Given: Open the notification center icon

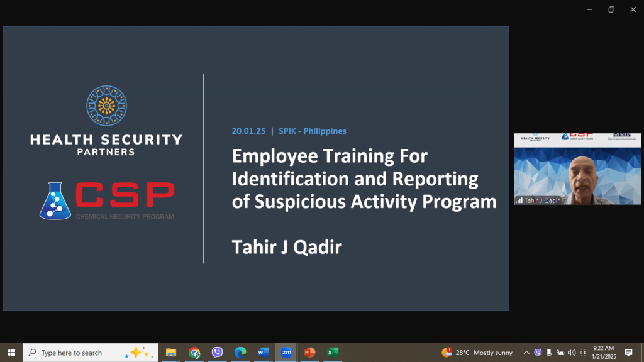Looking at the screenshot, I should click(628, 353).
